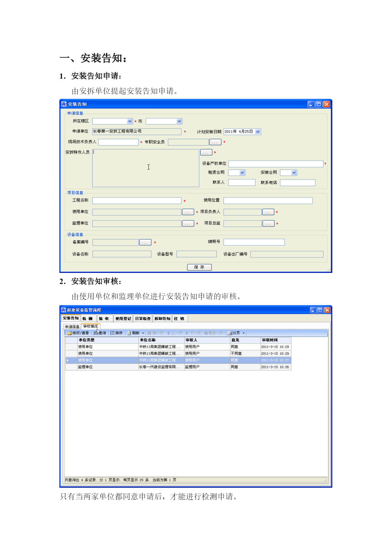Open the 安装合同 dropdown
This screenshot has height=554, width=392.
click(294, 173)
